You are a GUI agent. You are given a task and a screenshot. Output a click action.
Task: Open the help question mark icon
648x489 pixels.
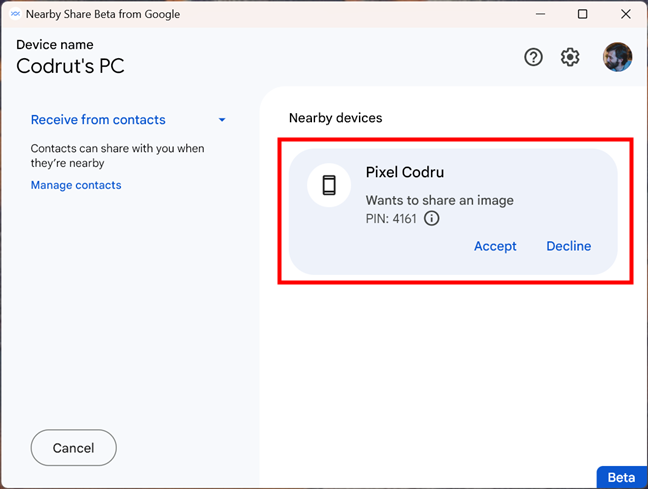[x=534, y=57]
